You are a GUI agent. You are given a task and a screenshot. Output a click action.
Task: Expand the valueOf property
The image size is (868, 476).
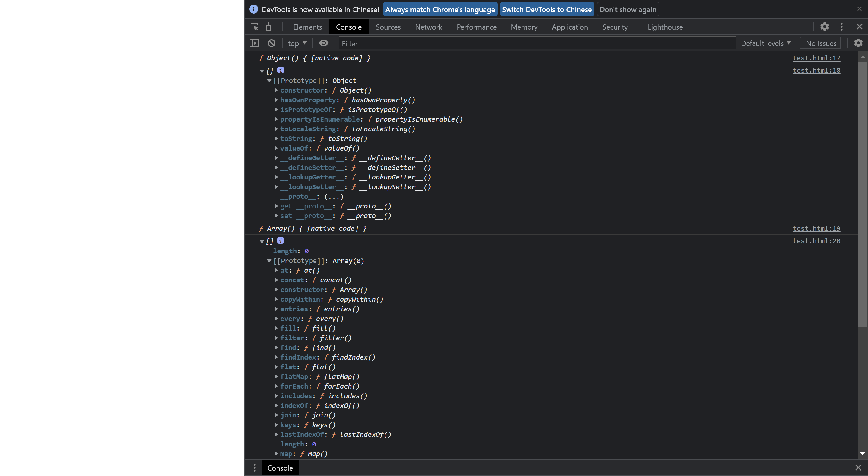tap(276, 148)
